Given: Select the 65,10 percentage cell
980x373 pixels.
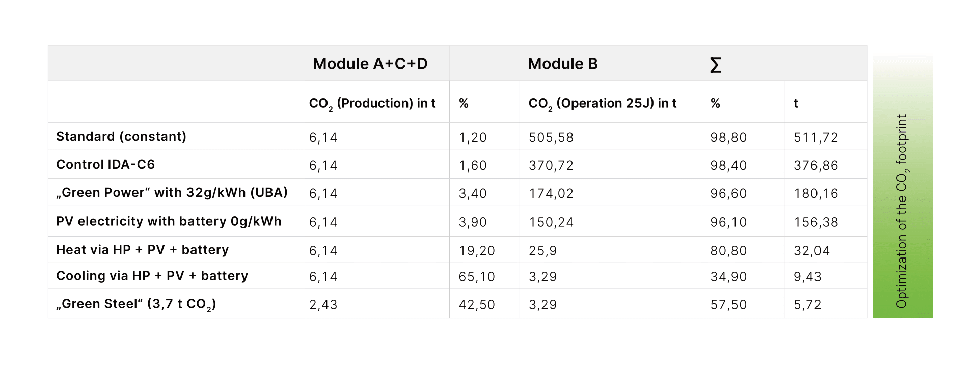Looking at the screenshot, I should point(477,277).
